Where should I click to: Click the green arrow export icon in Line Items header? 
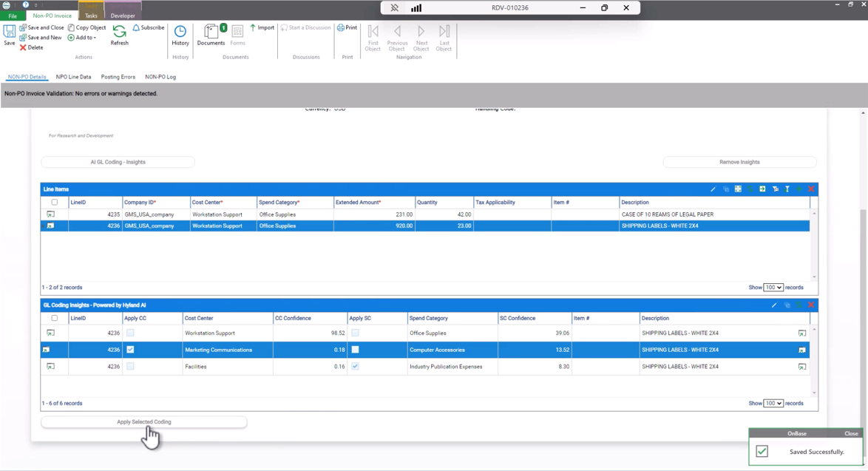(762, 189)
